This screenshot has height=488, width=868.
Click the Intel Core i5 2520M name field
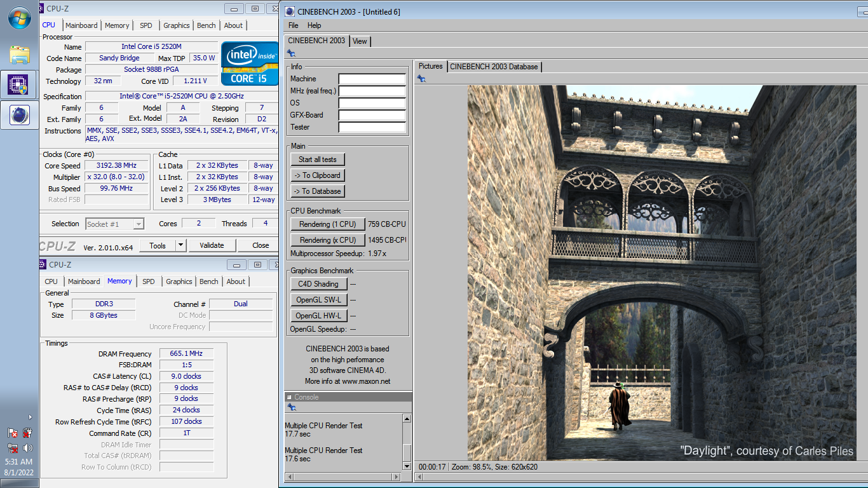click(151, 46)
